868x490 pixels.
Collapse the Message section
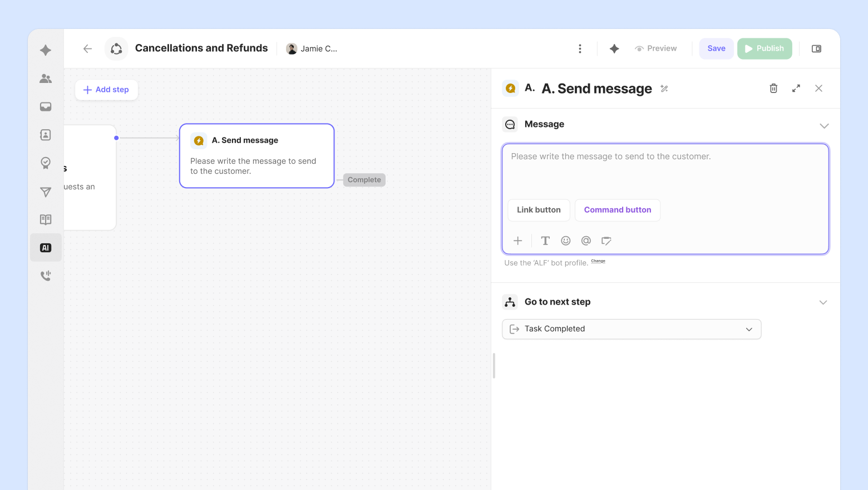coord(824,126)
